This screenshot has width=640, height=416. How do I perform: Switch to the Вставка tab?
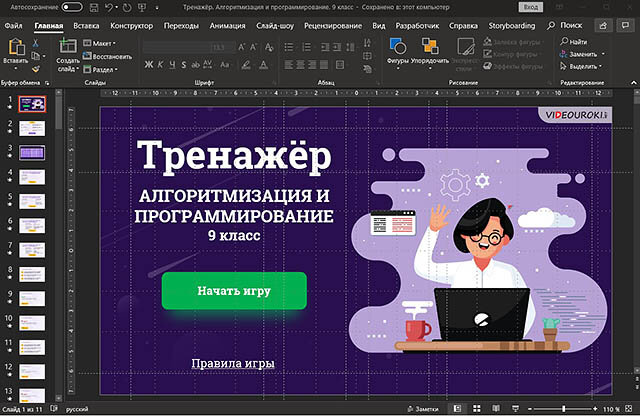(86, 26)
